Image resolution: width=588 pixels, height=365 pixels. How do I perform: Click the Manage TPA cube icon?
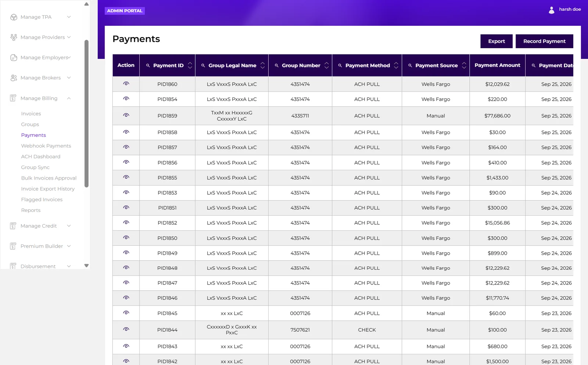(14, 17)
